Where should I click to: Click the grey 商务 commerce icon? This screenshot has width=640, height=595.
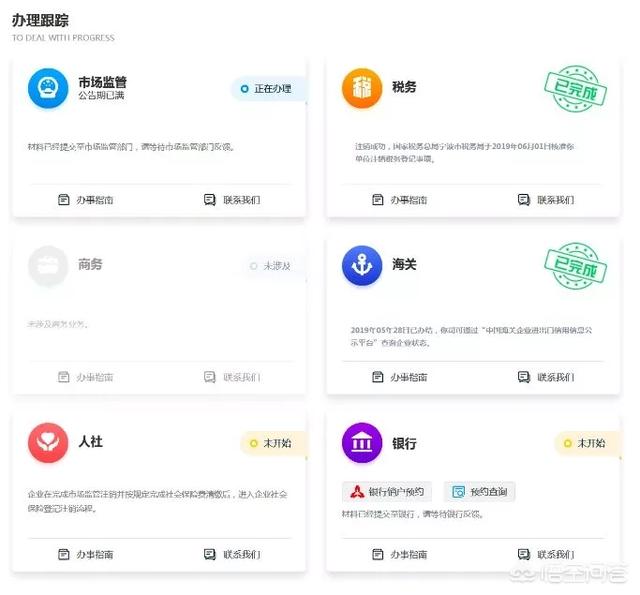click(x=48, y=266)
